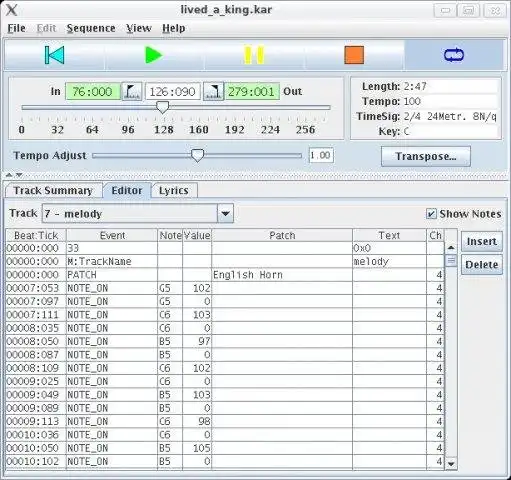Select the event row at 00009:025
This screenshot has width=511, height=480.
[225, 382]
